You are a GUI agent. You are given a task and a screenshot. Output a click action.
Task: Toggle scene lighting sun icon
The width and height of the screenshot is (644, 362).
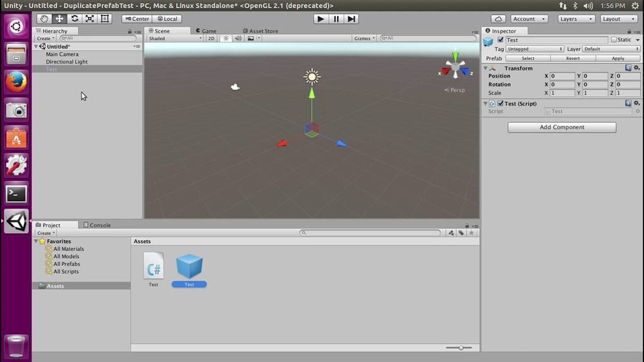tap(226, 38)
